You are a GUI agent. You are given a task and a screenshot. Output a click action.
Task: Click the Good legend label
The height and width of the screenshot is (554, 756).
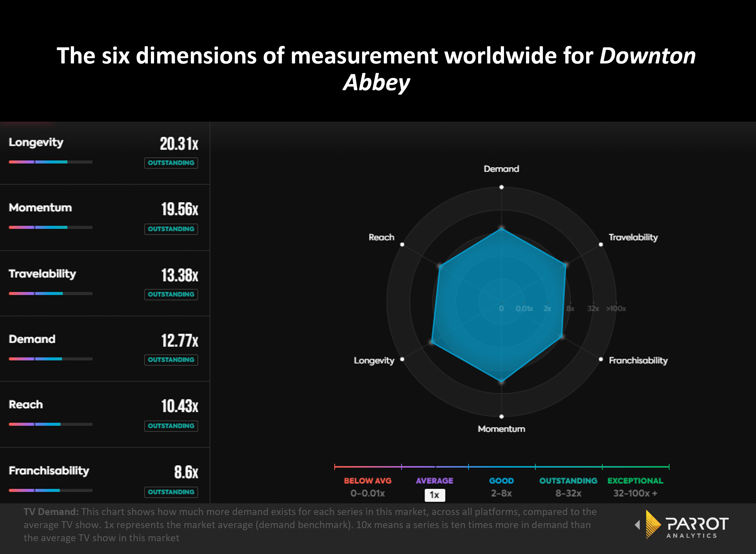[x=501, y=481]
